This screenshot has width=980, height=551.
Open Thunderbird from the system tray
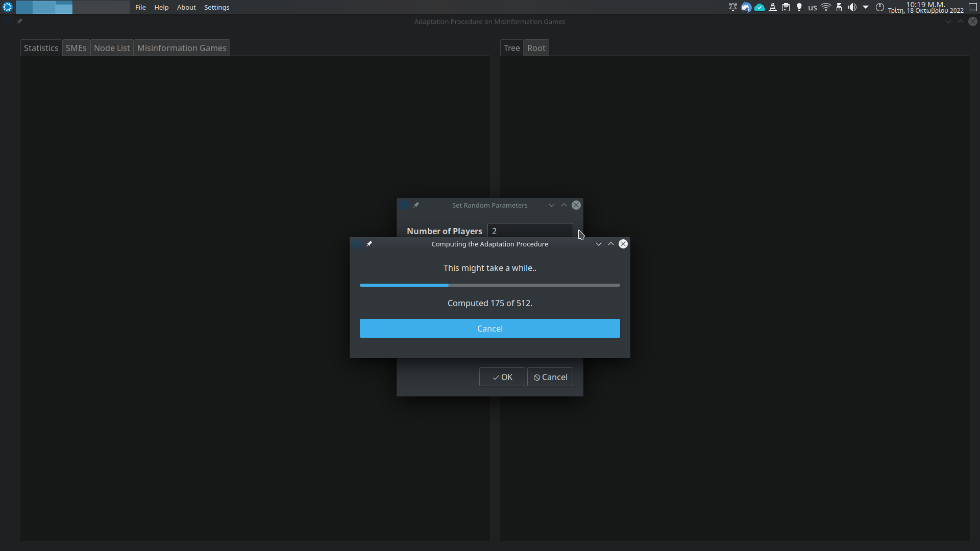746,7
